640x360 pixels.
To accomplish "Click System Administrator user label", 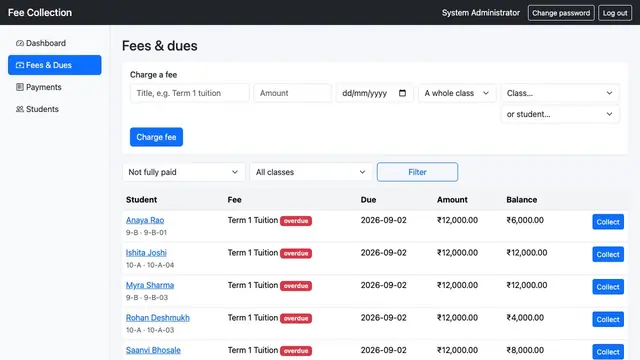I will [481, 13].
